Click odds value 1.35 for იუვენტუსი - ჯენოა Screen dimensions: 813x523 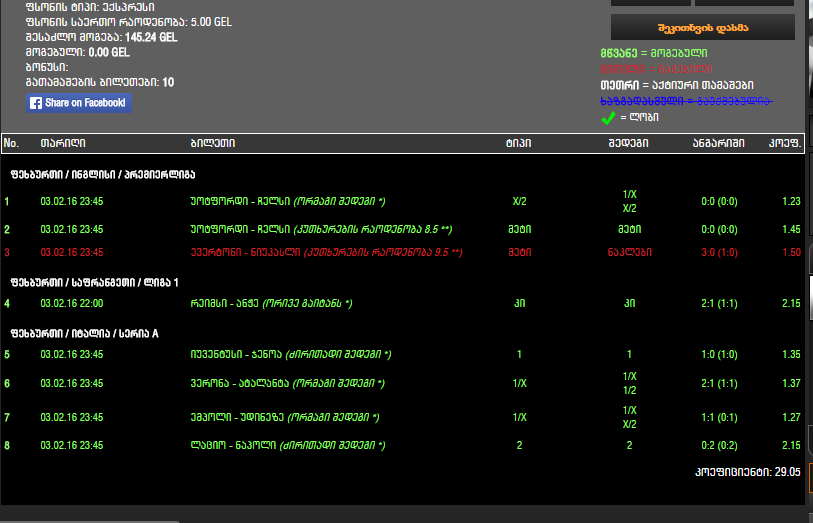(791, 355)
